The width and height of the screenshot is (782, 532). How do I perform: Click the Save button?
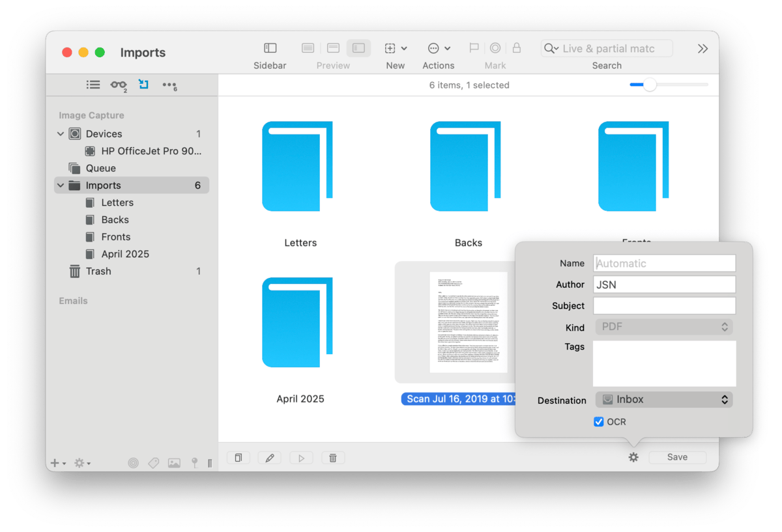click(x=677, y=457)
